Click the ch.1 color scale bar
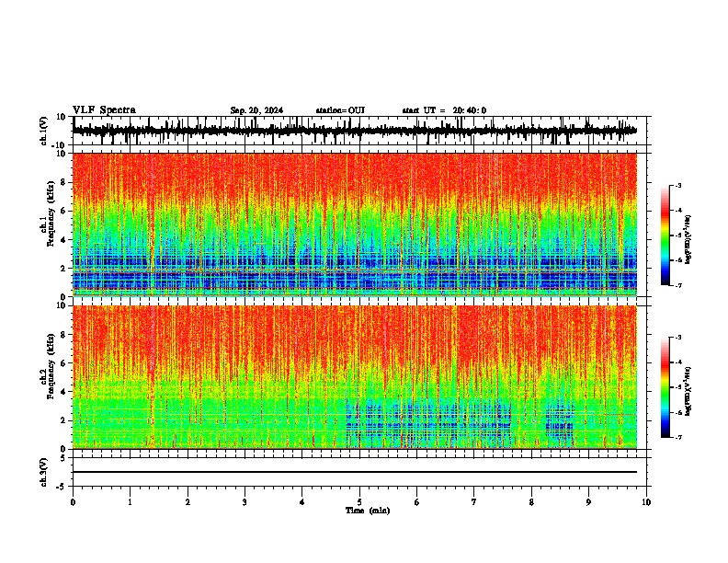Image resolution: width=728 pixels, height=563 pixels. coord(665,236)
